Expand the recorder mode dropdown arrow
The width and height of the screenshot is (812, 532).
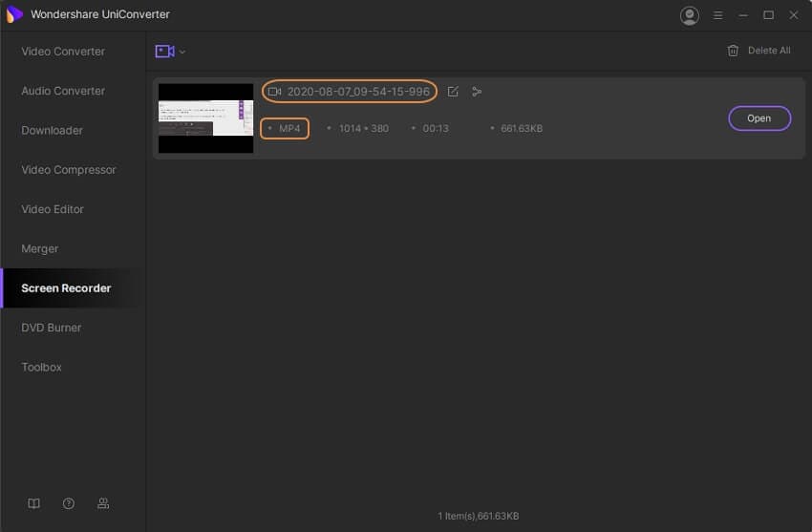(182, 52)
